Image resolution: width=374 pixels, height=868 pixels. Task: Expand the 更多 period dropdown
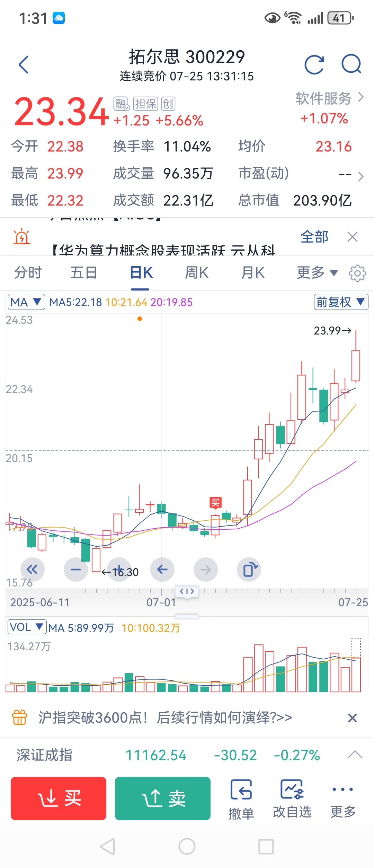tap(317, 273)
